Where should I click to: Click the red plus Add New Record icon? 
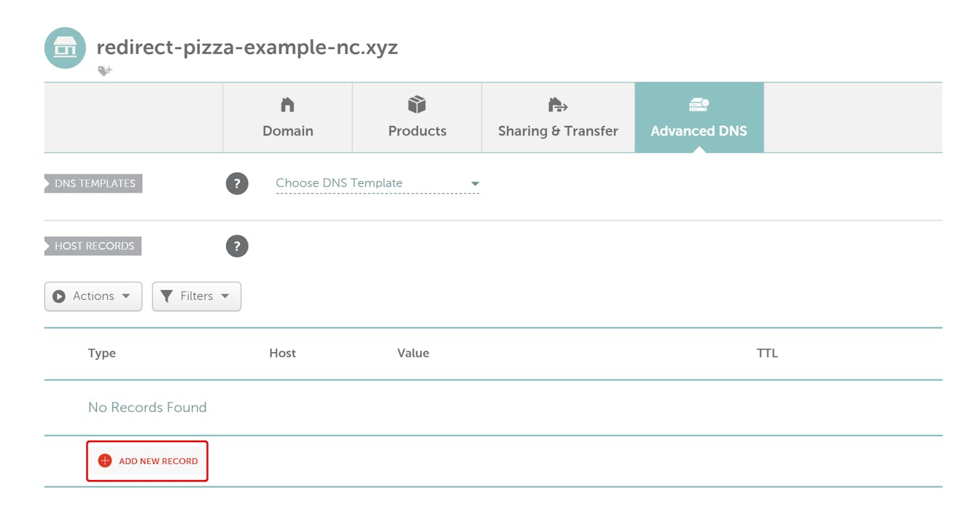point(105,461)
